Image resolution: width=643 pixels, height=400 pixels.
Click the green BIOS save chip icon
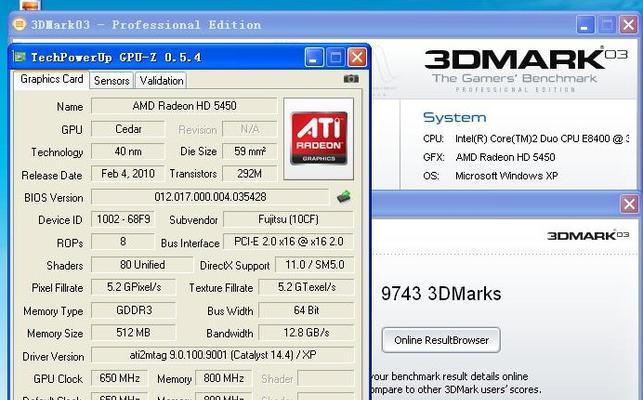[x=344, y=197]
